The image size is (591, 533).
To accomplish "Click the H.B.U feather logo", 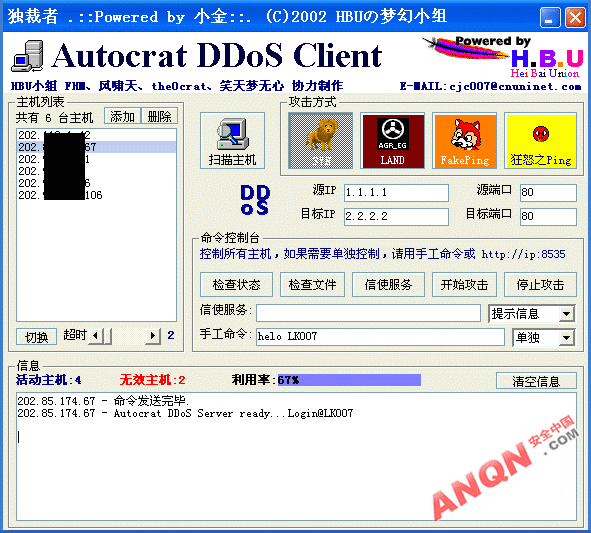I will point(504,57).
